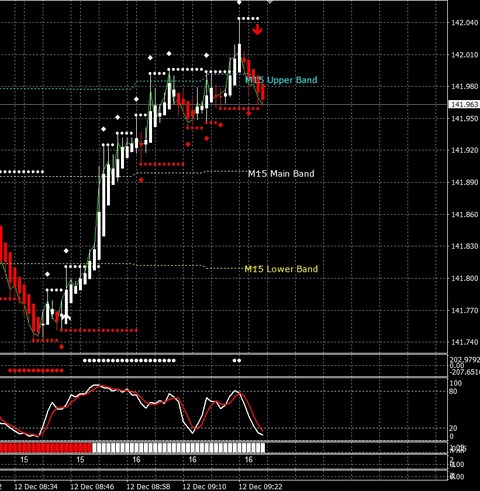Screen dimensions: 480x491
Task: Click the 141.920 price axis label
Action: coord(465,150)
